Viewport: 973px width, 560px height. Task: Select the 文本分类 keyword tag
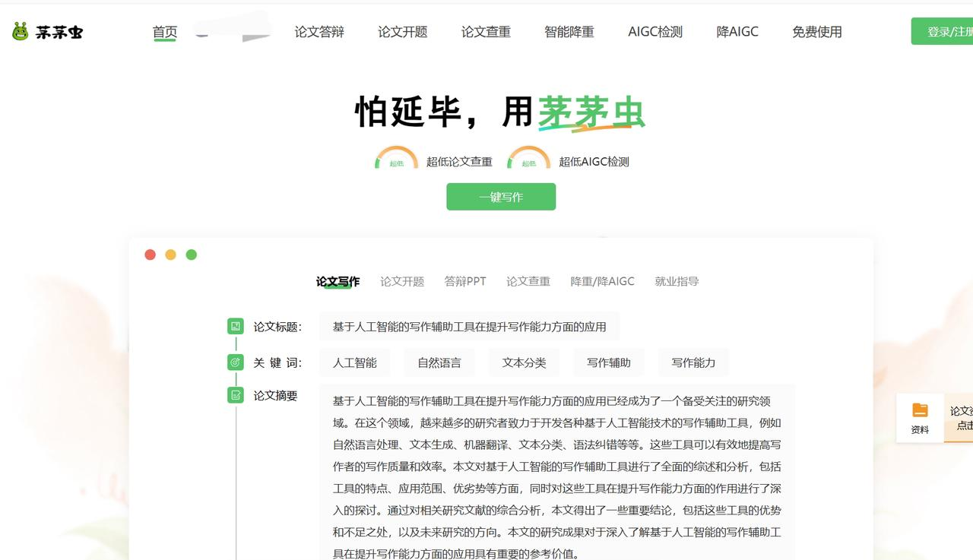coord(525,362)
